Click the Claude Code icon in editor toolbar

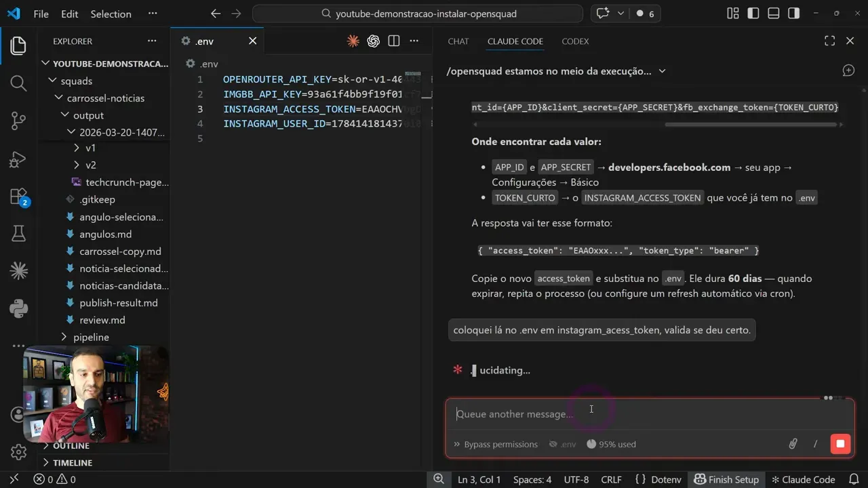353,41
